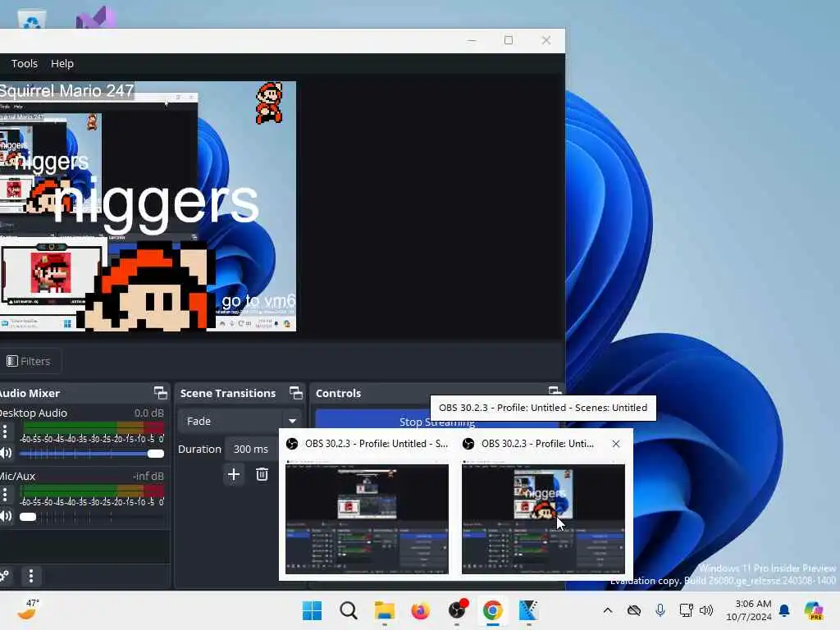The width and height of the screenshot is (840, 630).
Task: Mute the Mic/Aux channel
Action: point(6,517)
